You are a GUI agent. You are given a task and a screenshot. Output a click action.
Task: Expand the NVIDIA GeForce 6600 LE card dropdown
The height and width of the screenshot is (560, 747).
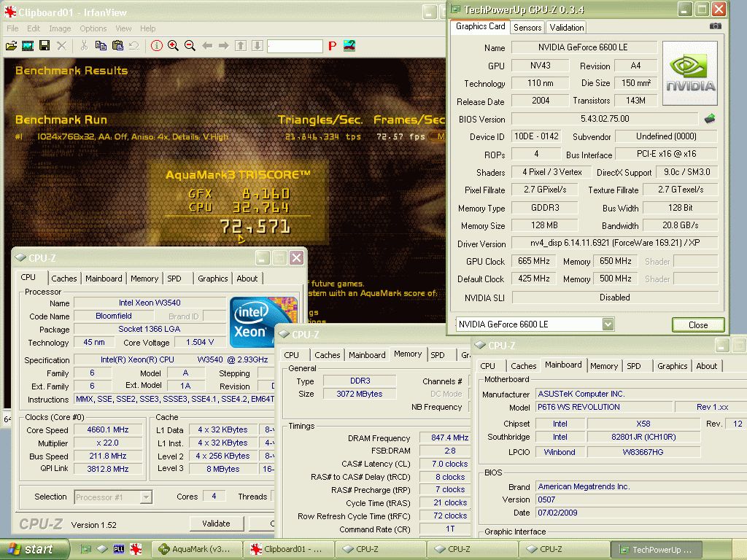(x=608, y=324)
